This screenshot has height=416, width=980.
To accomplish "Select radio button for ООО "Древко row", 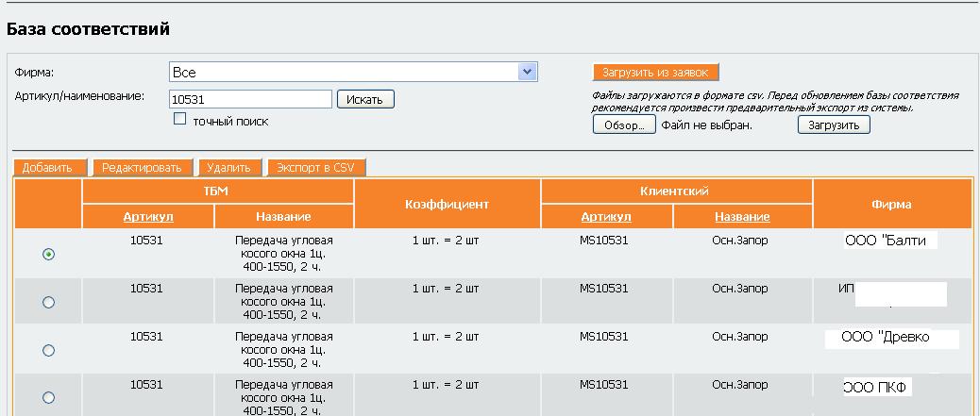I will 49,350.
